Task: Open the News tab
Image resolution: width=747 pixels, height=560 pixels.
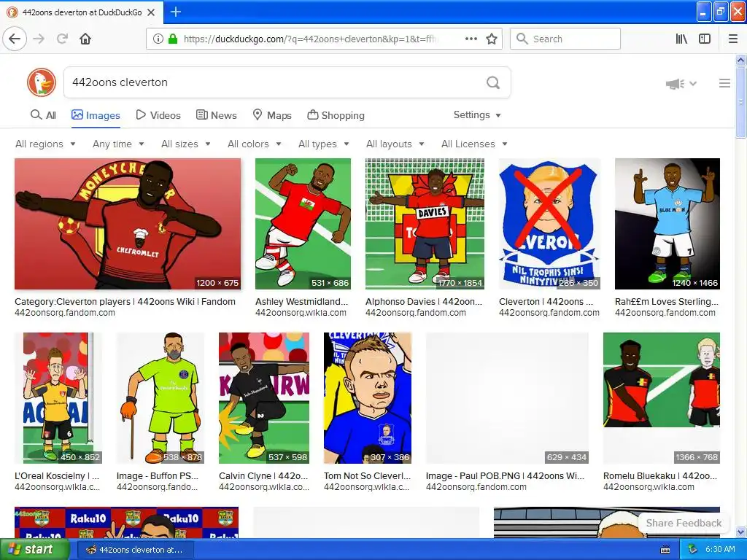Action: pos(216,115)
